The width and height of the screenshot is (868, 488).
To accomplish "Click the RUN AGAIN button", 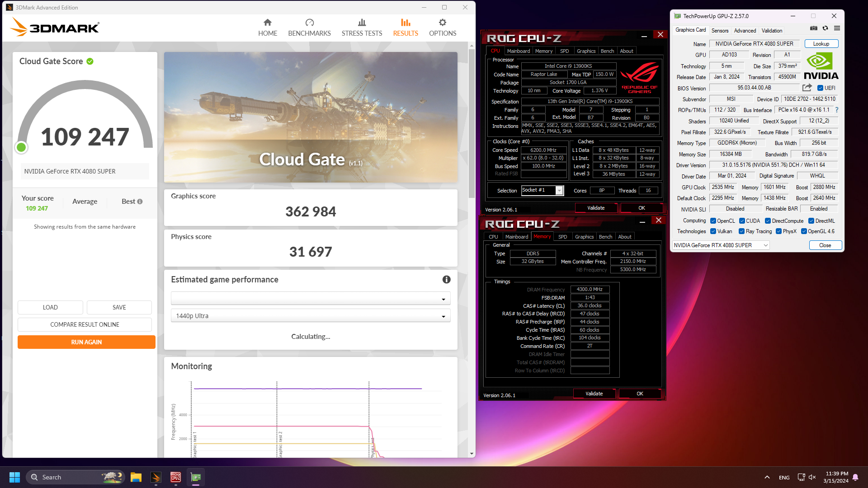I will [86, 342].
